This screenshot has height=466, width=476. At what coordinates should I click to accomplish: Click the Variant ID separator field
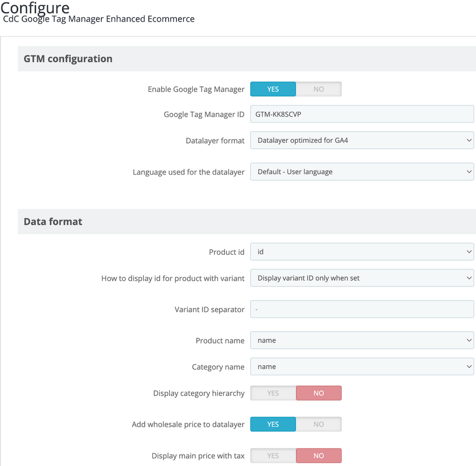click(x=362, y=310)
